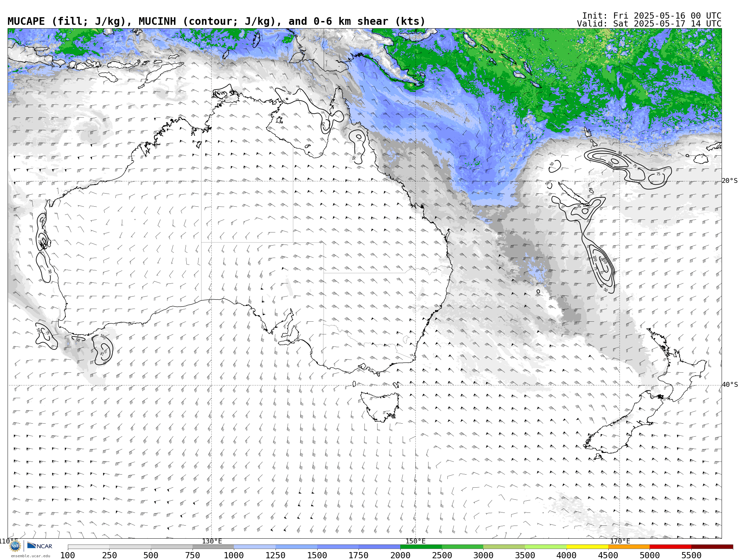The image size is (744, 560).
Task: Open the ensemble.ucar.edu link text
Action: 30,556
